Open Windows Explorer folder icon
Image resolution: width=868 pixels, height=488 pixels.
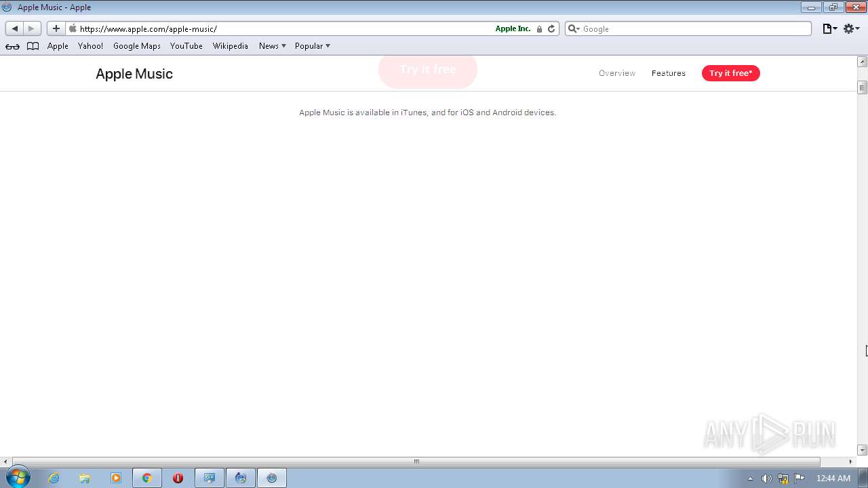85,478
